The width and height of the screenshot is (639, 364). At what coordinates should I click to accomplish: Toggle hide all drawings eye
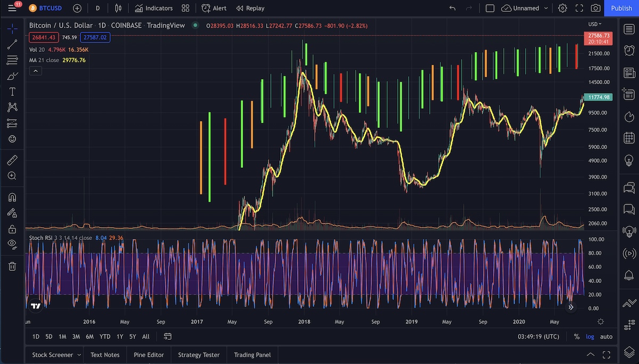tap(12, 244)
